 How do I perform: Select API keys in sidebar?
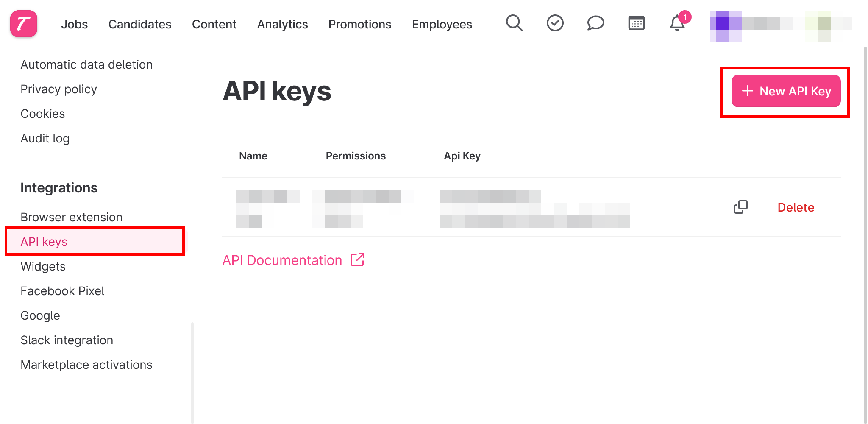(x=95, y=242)
